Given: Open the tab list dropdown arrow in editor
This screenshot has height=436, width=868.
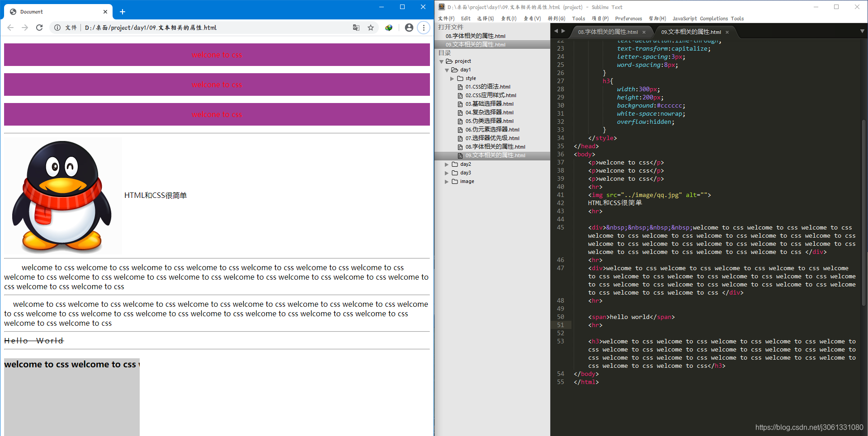Looking at the screenshot, I should click(x=862, y=31).
